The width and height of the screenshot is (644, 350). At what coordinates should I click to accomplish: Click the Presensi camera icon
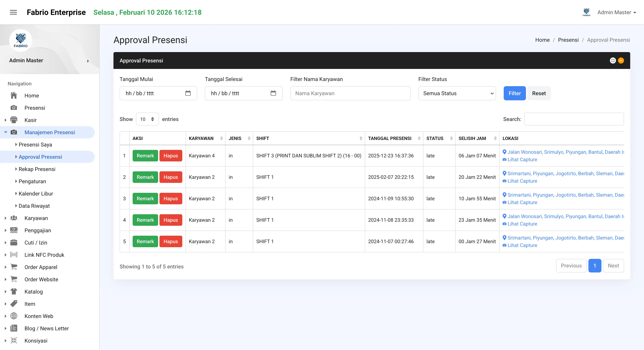click(x=14, y=108)
